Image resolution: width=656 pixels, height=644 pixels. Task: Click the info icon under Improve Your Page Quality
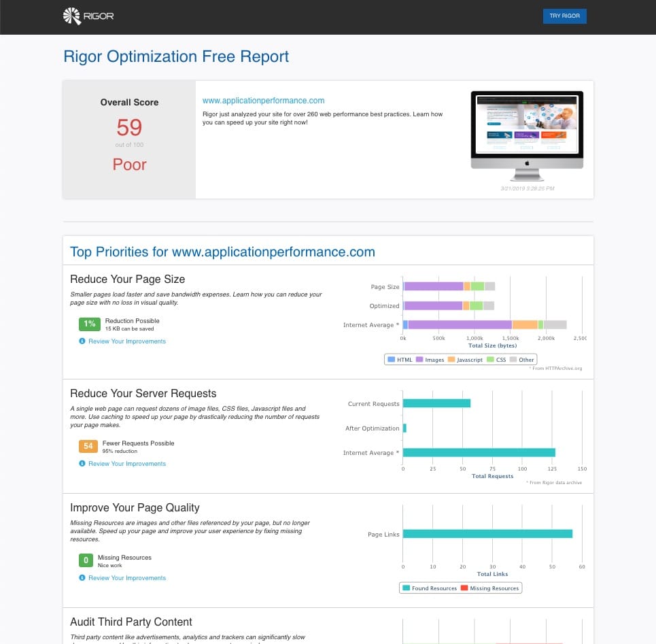(x=82, y=577)
